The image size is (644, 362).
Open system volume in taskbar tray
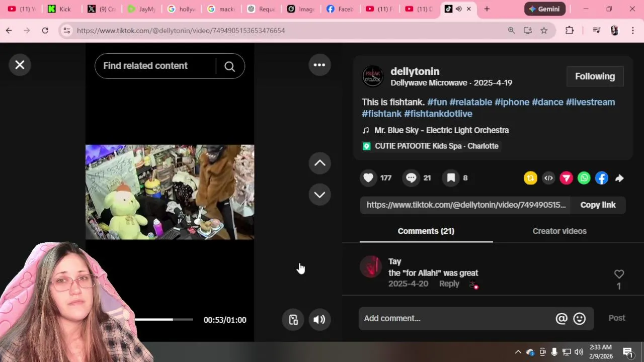[x=579, y=352]
